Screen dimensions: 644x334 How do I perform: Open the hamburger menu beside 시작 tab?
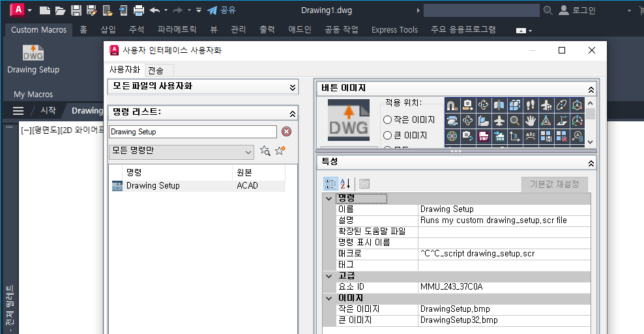pos(18,110)
